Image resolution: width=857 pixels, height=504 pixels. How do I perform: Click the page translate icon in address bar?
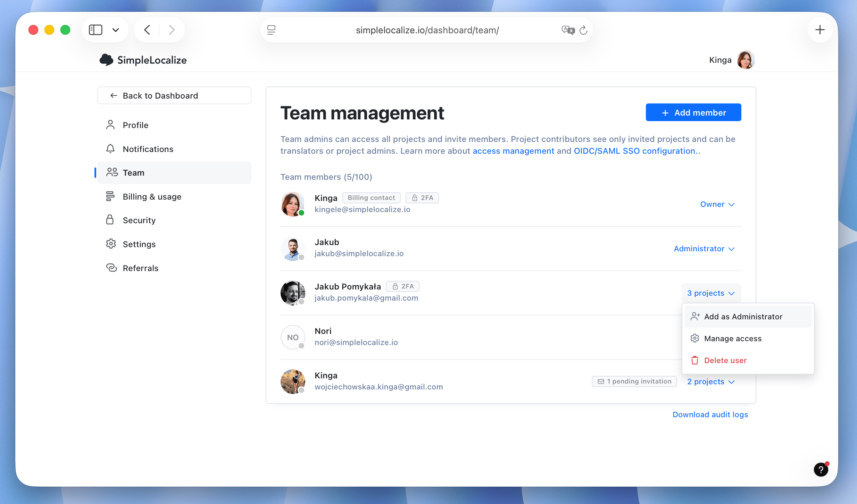568,30
